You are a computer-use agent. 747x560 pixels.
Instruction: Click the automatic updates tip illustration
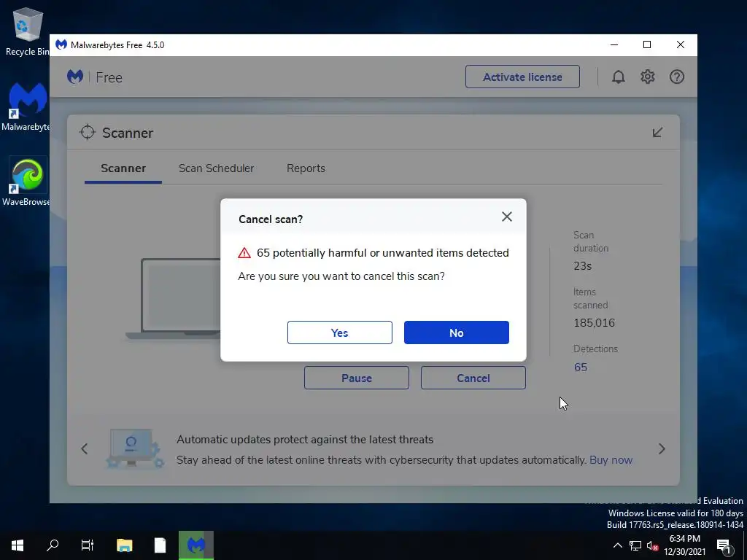coord(134,448)
